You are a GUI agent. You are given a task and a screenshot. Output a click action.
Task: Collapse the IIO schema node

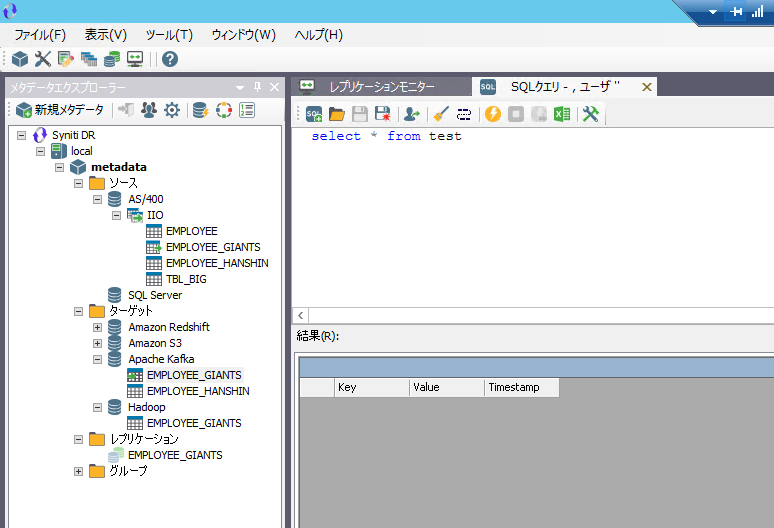tap(116, 216)
